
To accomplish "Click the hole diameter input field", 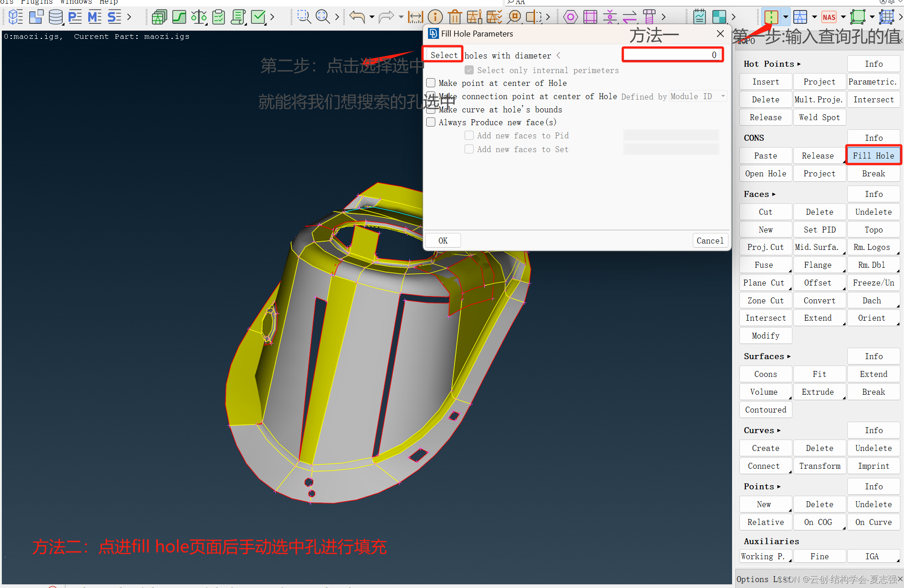I will (x=672, y=55).
